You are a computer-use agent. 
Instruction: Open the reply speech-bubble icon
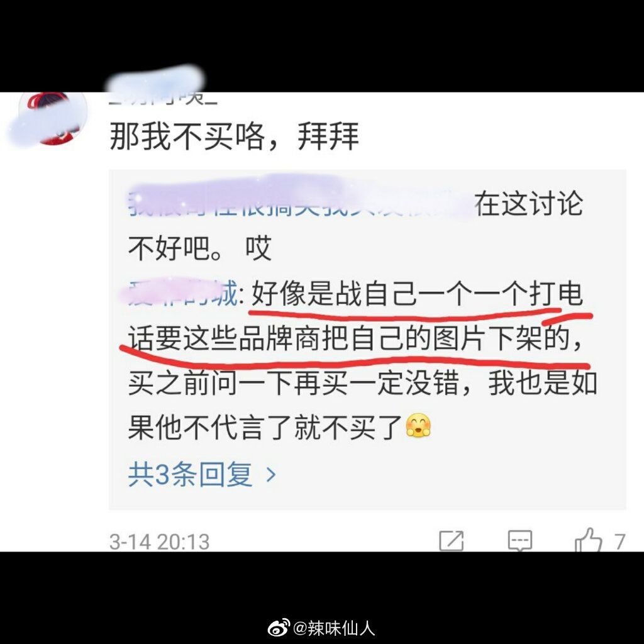[520, 540]
